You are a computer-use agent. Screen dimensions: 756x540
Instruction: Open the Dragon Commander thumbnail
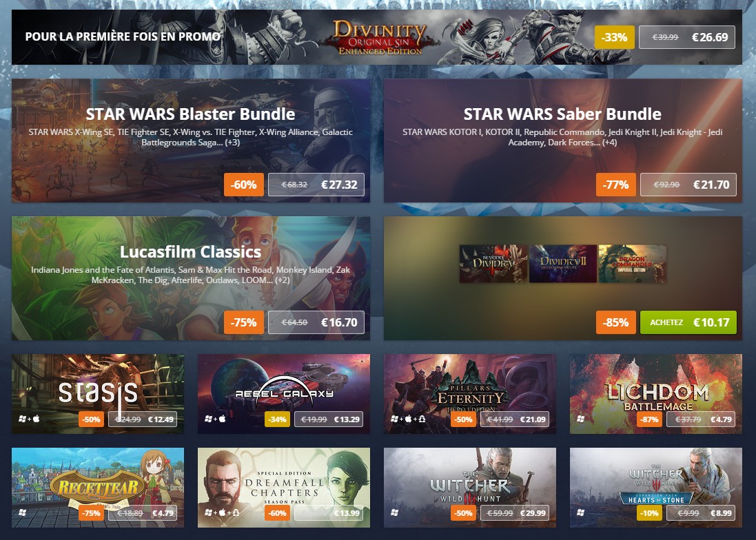632,264
